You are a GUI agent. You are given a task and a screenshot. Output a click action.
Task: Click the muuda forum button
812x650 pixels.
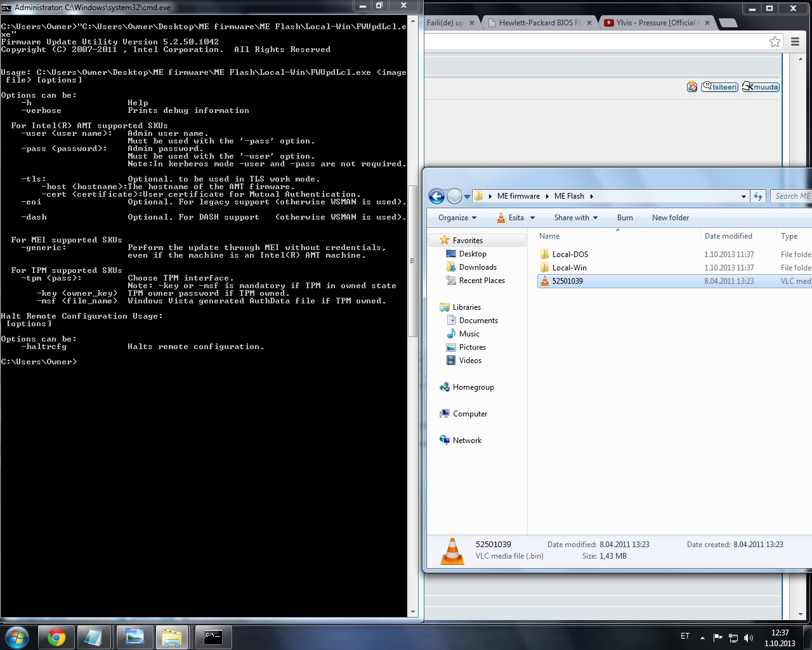coord(761,87)
